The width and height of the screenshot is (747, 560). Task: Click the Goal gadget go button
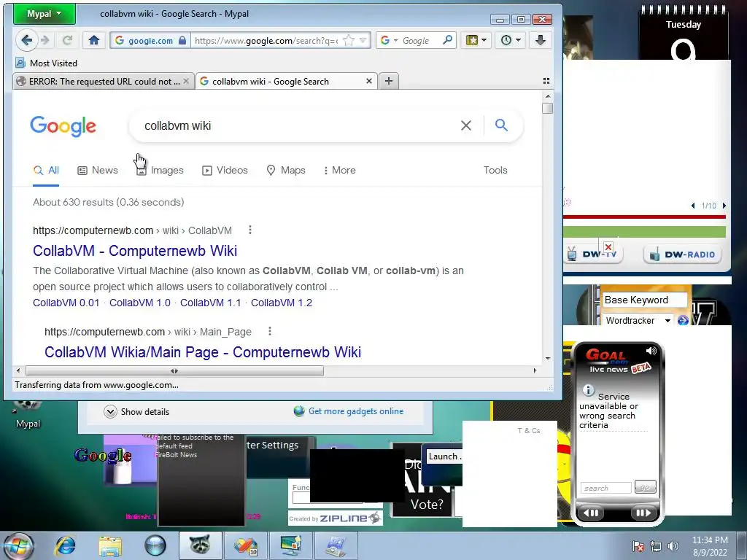tap(646, 487)
